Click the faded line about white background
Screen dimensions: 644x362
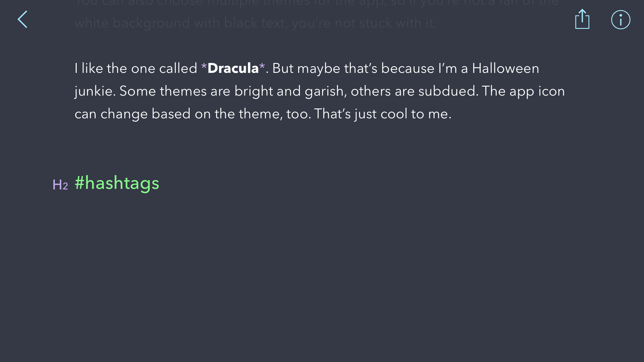(255, 23)
